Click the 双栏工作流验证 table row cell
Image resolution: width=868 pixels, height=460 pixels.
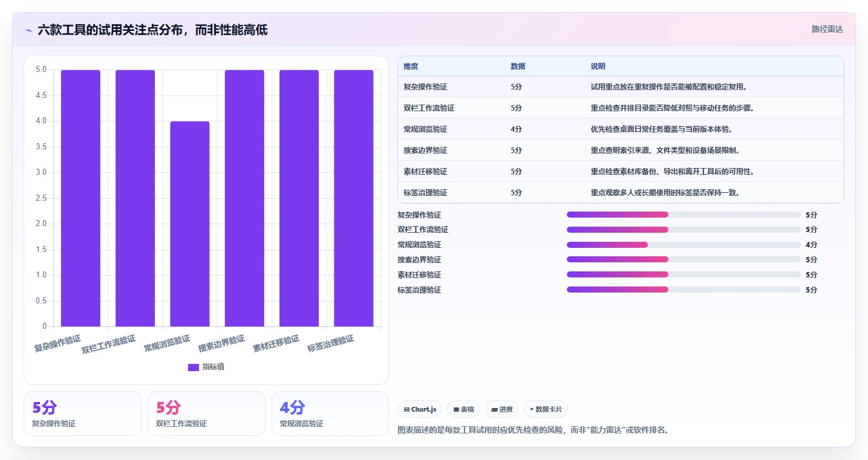tap(429, 108)
